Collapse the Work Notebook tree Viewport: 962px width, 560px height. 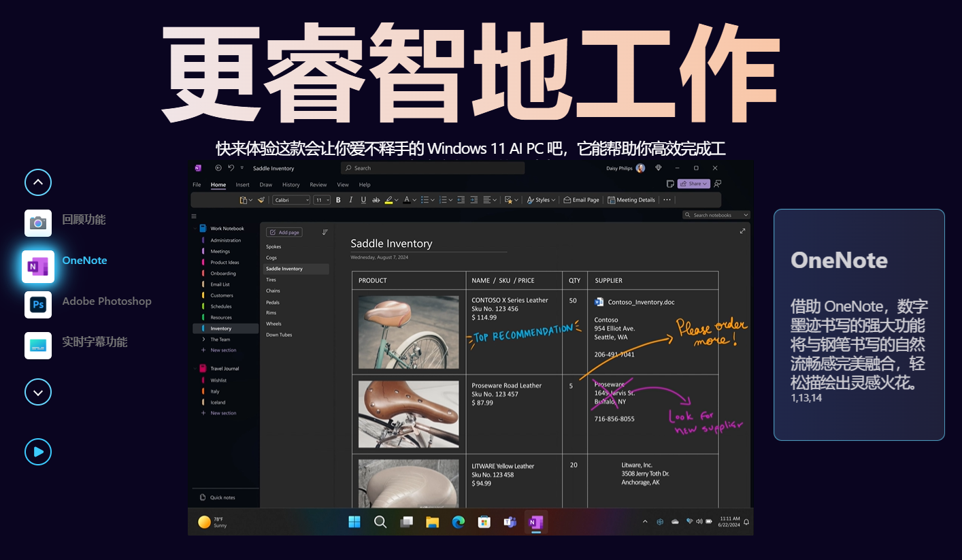(195, 229)
